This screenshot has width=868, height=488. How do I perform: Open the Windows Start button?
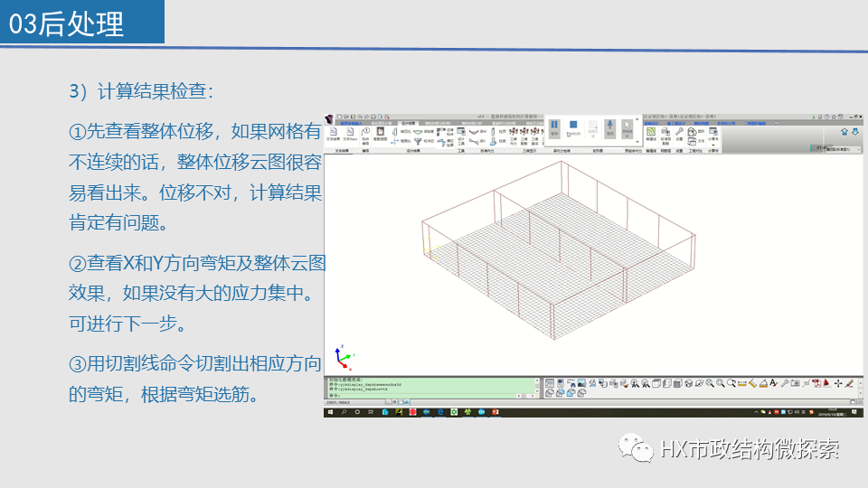(331, 412)
